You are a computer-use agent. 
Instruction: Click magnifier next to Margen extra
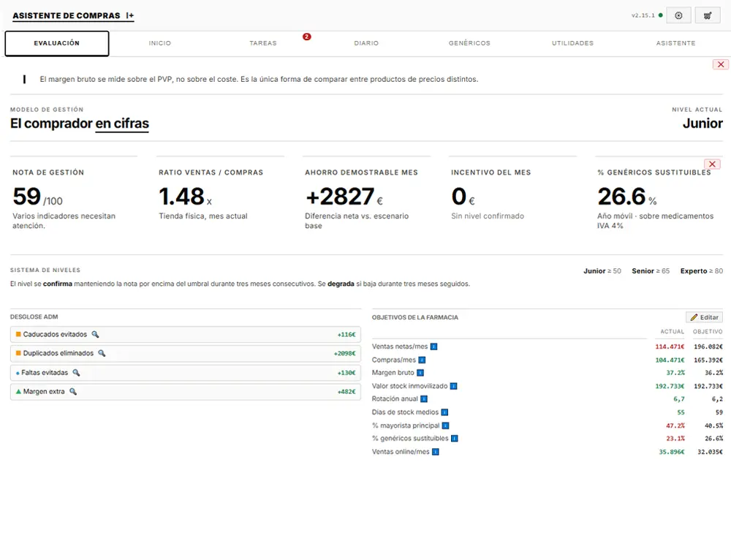coord(72,392)
